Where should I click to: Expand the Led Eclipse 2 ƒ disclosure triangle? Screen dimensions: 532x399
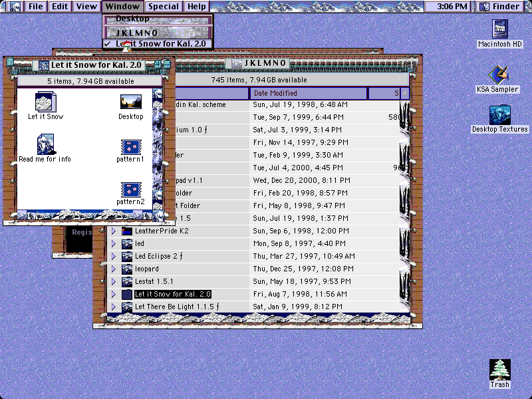point(114,256)
